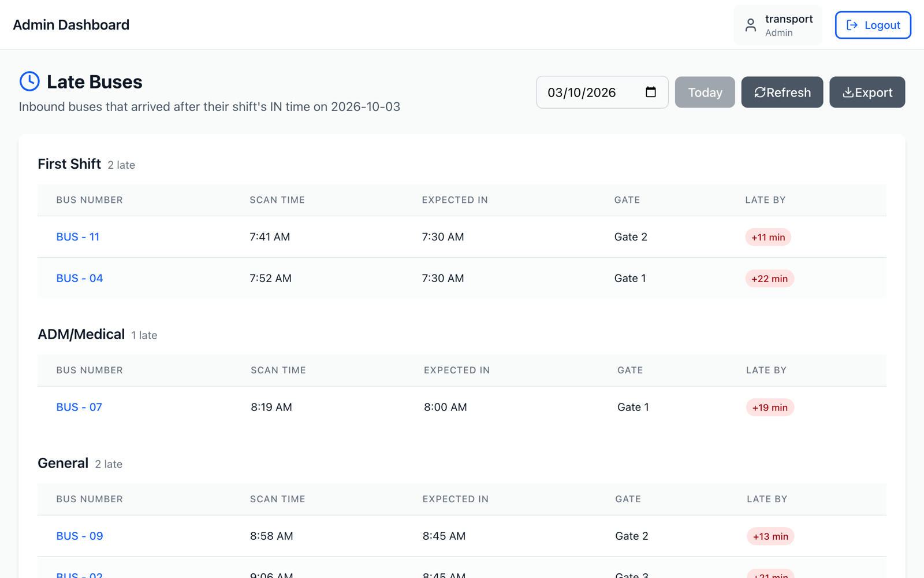Export the late buses report

pyautogui.click(x=867, y=92)
